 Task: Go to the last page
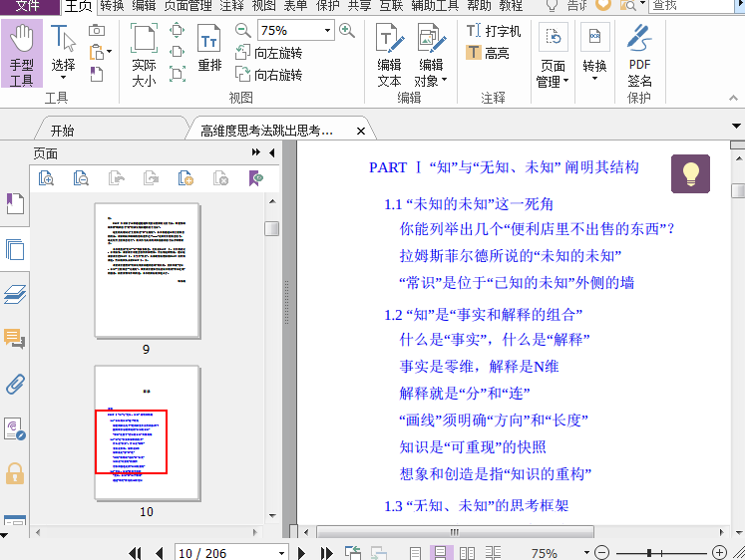pos(326,553)
